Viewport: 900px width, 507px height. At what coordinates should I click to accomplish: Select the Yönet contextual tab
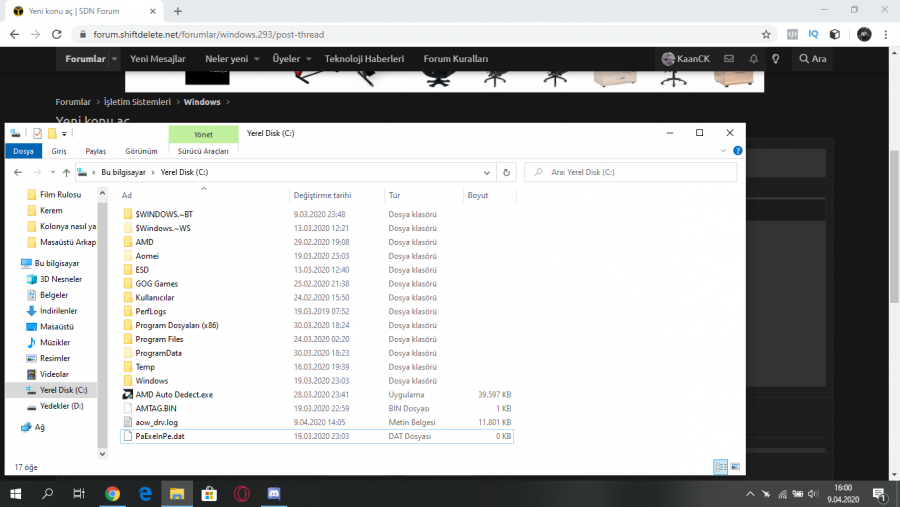[x=203, y=134]
